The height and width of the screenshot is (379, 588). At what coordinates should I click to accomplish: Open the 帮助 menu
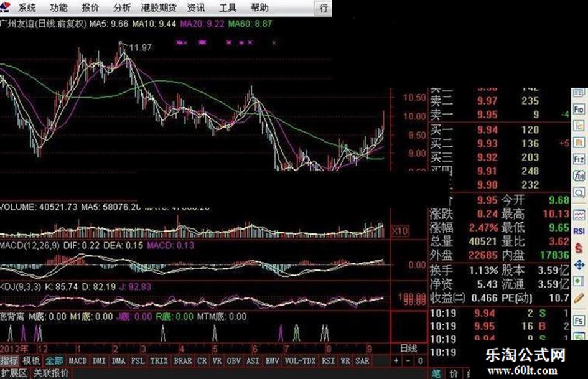[x=259, y=7]
